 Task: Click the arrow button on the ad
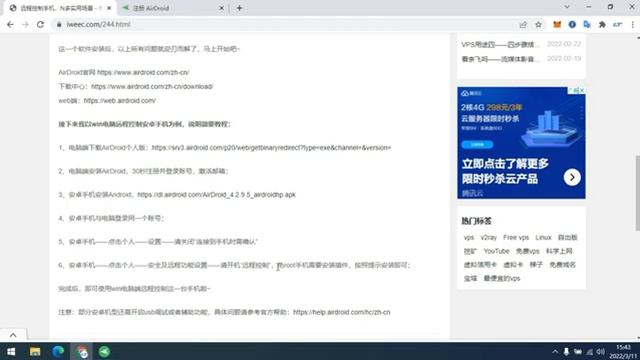[572, 177]
